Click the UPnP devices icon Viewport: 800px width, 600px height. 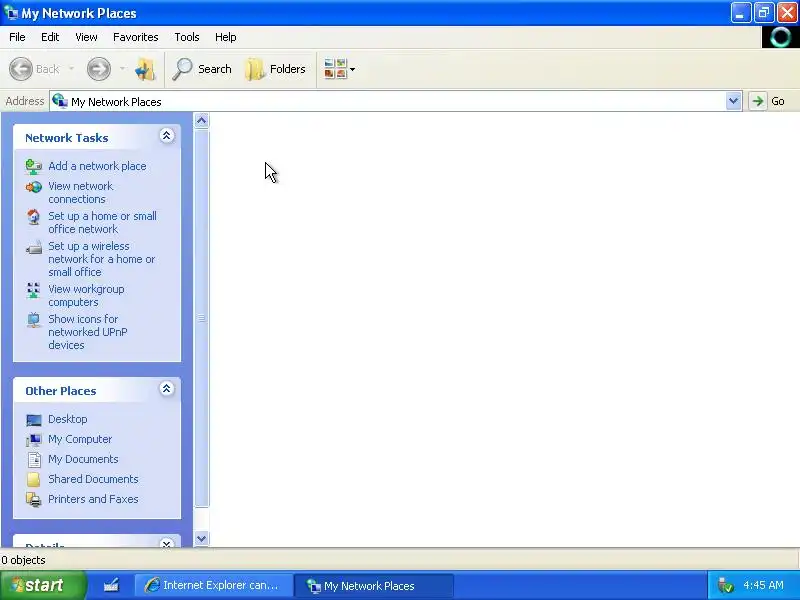(x=34, y=320)
